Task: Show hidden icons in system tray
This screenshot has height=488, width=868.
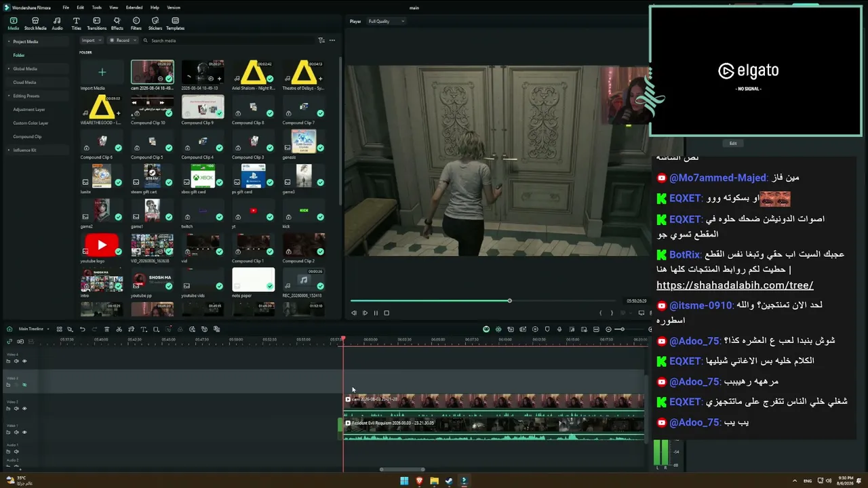Action: [795, 481]
